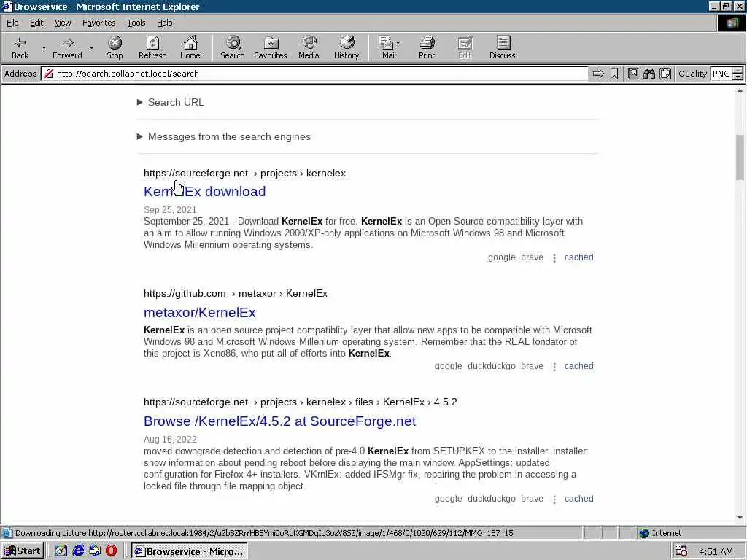
Task: Click in the Address URL field
Action: coord(314,74)
